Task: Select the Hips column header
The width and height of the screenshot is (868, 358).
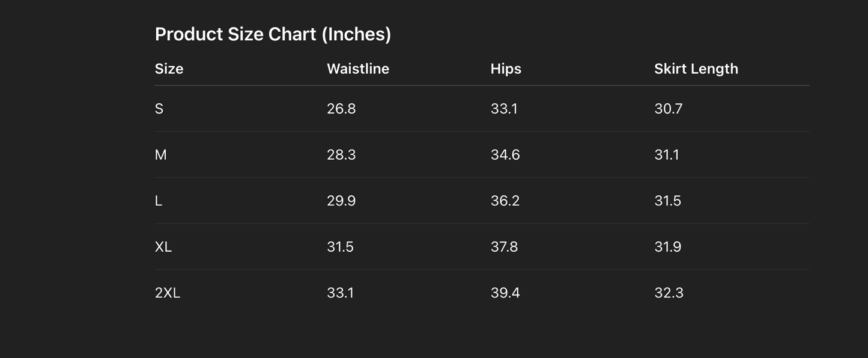Action: (x=506, y=69)
